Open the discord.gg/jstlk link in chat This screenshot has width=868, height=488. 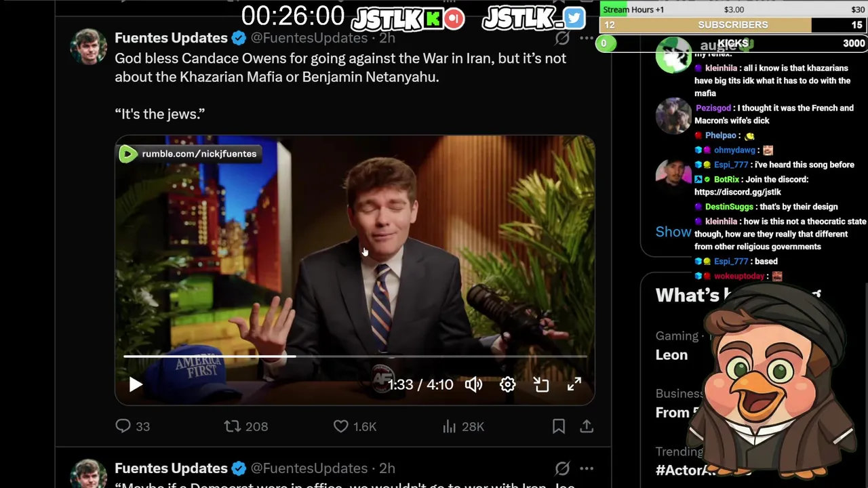(738, 192)
